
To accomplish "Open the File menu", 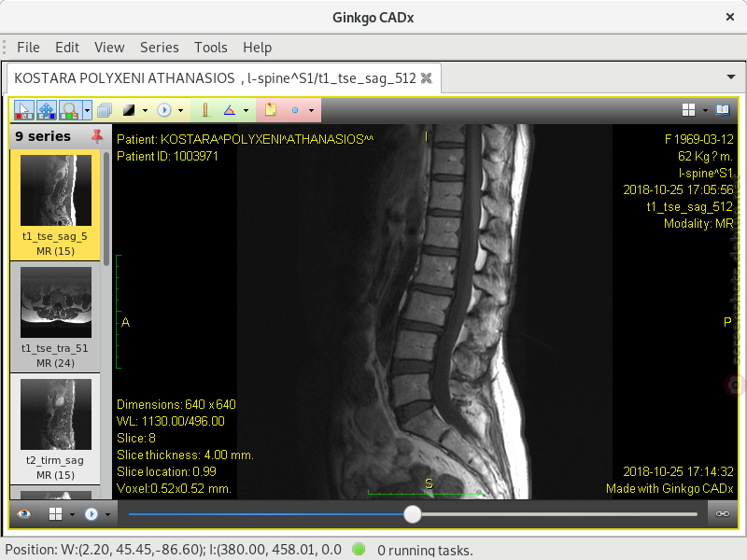I will pos(28,48).
